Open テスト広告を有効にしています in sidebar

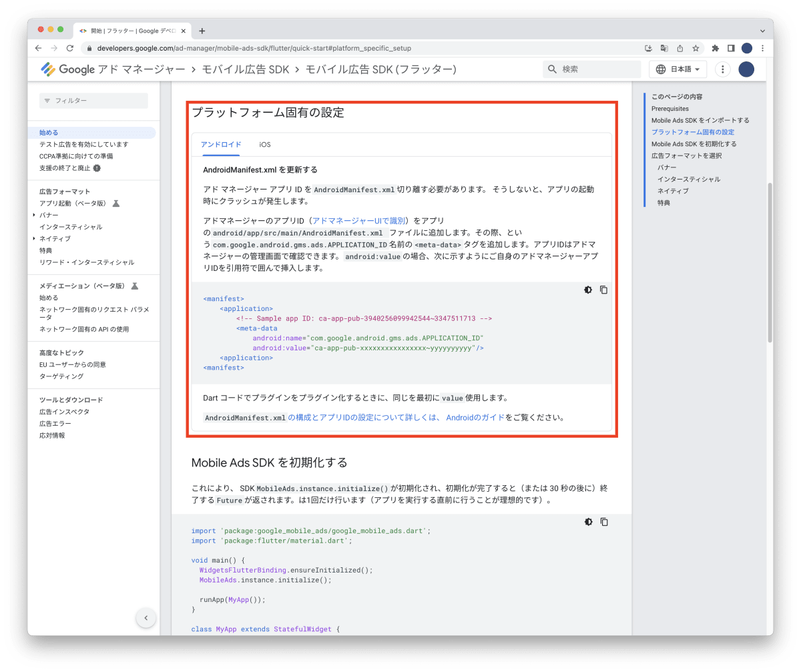83,144
